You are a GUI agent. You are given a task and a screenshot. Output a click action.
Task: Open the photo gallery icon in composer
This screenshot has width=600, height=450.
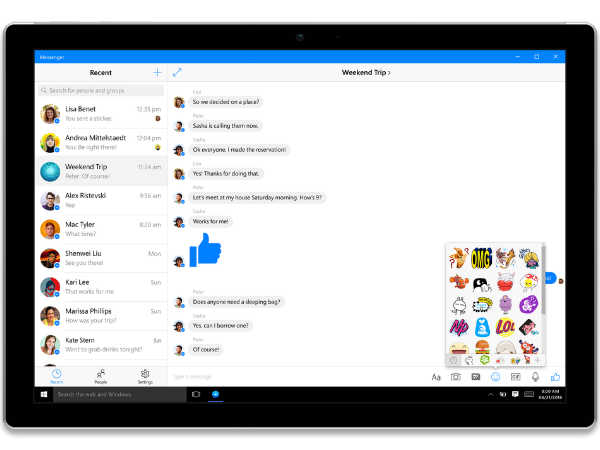click(x=476, y=377)
